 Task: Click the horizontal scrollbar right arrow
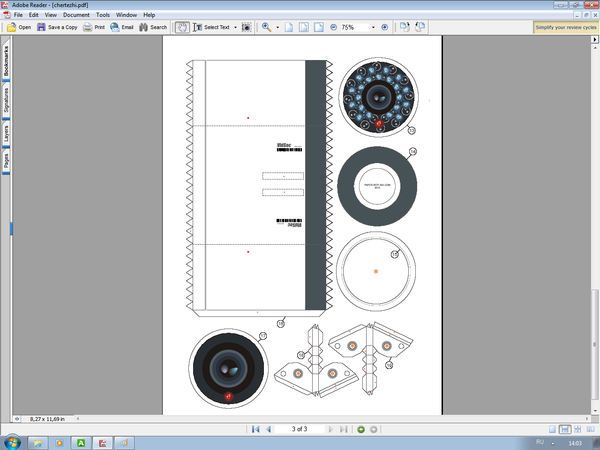(587, 419)
